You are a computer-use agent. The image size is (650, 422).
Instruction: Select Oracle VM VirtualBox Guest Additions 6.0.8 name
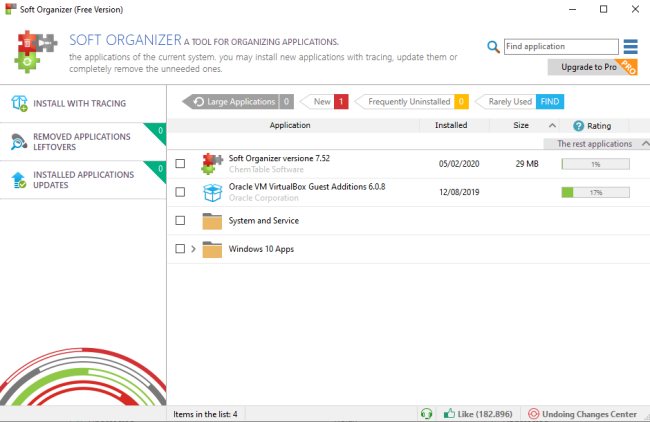coord(307,187)
